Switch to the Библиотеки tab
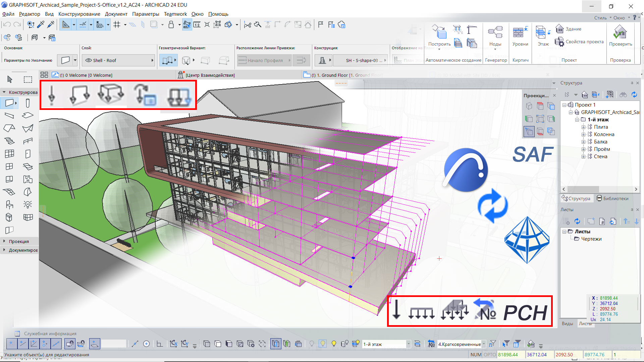 (612, 198)
